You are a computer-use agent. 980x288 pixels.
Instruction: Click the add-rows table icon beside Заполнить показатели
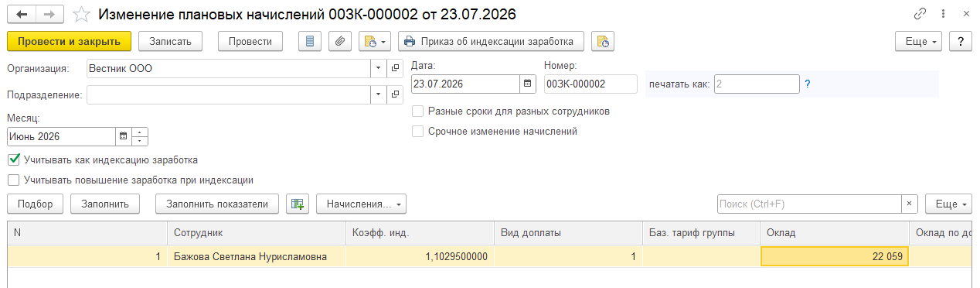[298, 204]
